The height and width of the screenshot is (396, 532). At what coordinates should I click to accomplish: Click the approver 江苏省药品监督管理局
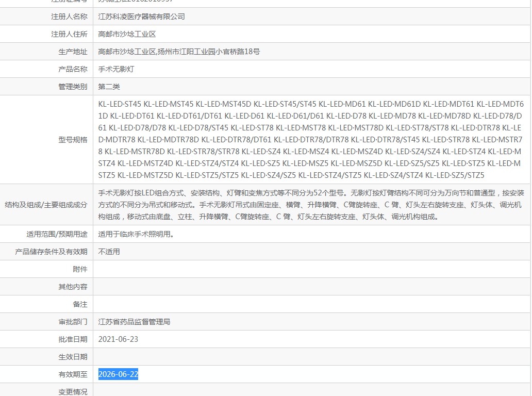134,322
